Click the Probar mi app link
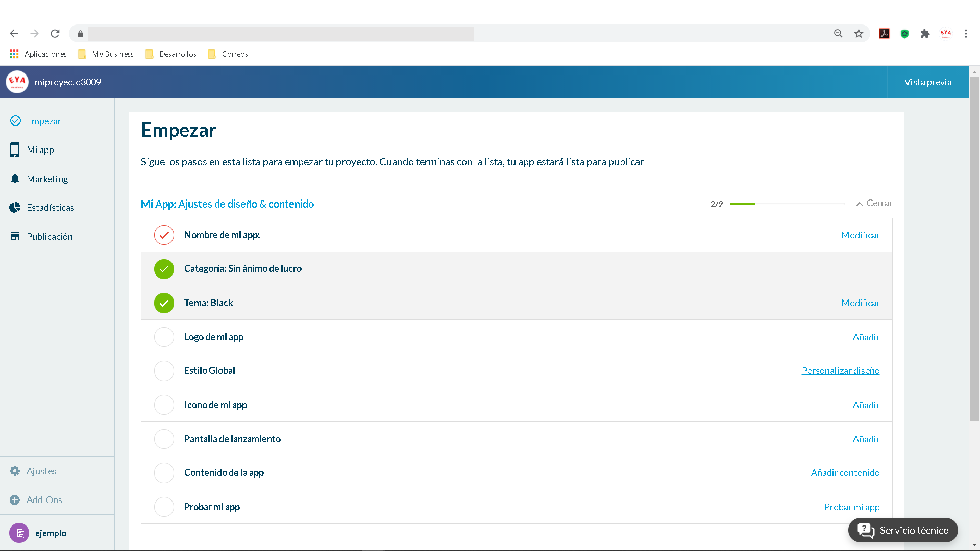 coord(852,507)
